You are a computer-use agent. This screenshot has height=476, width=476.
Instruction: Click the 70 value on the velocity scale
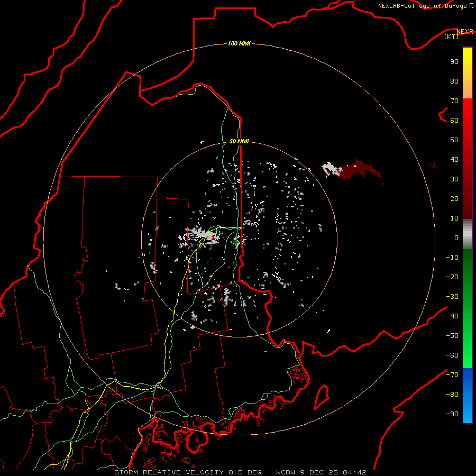tap(454, 101)
